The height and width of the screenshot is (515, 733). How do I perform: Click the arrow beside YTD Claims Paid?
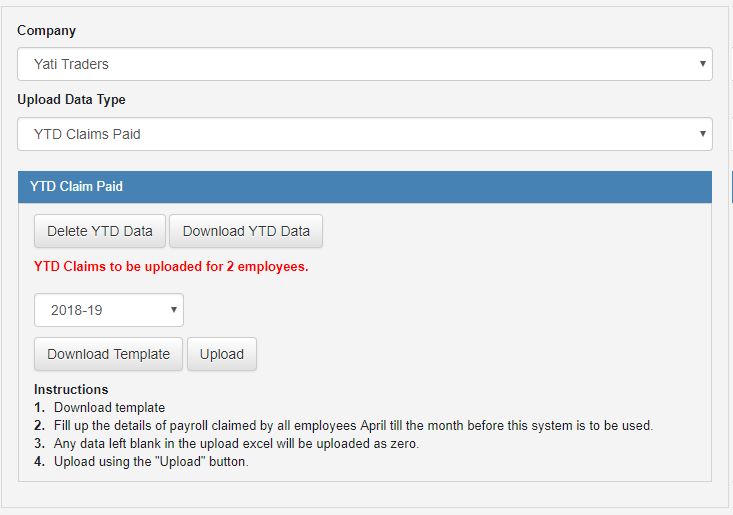(702, 134)
